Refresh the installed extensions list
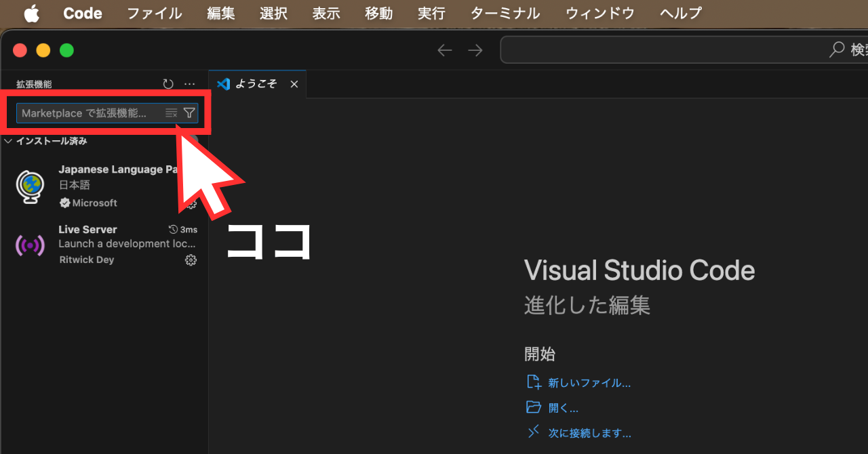Screen dimensions: 868x454 167,83
